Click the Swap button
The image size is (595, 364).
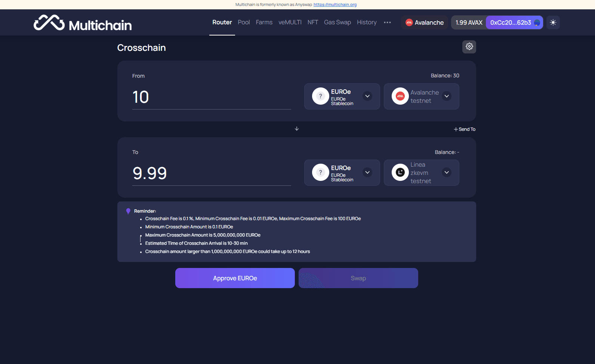(358, 278)
